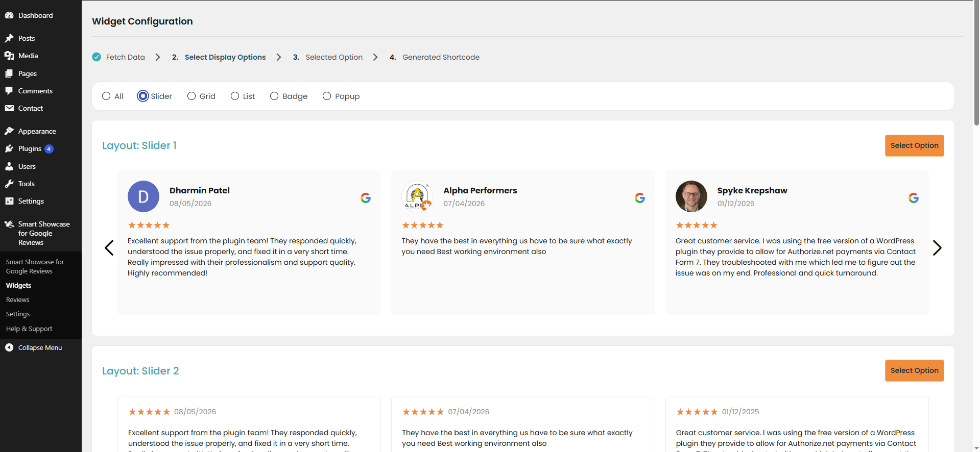
Task: Click the Collapse Menu arrow icon
Action: (9, 347)
